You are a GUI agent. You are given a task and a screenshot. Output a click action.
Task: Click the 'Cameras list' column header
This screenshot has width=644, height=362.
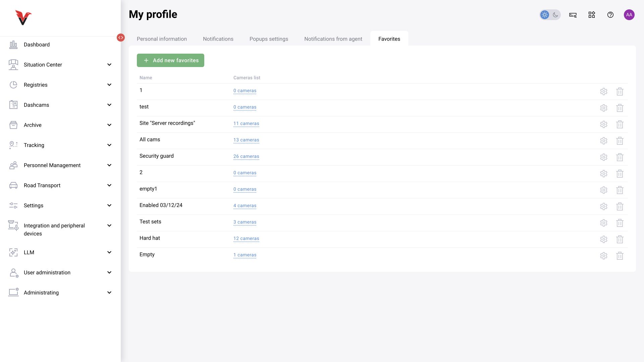247,78
